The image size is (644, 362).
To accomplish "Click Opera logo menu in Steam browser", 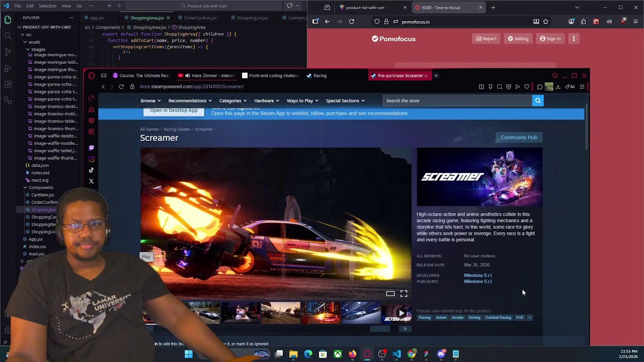I will click(91, 75).
